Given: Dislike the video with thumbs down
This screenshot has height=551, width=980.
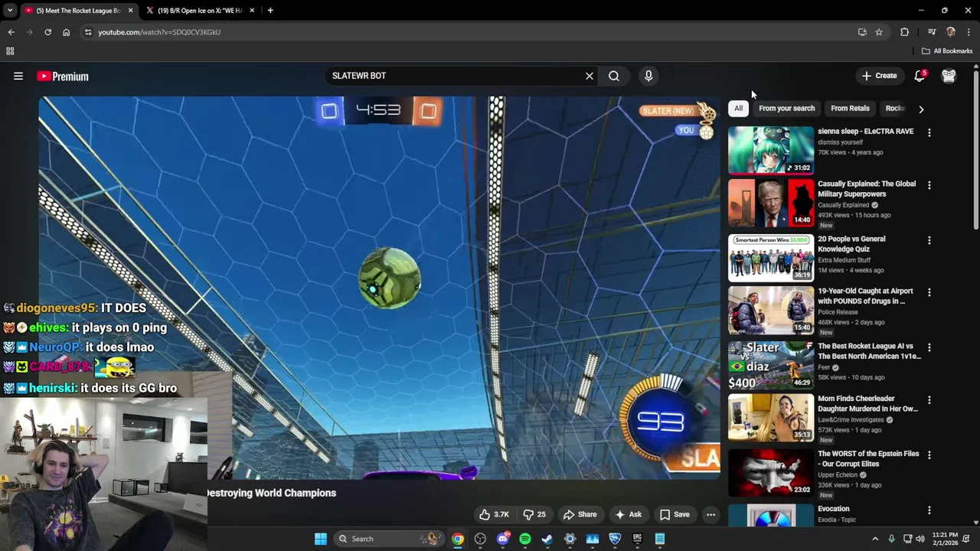Looking at the screenshot, I should [x=534, y=514].
